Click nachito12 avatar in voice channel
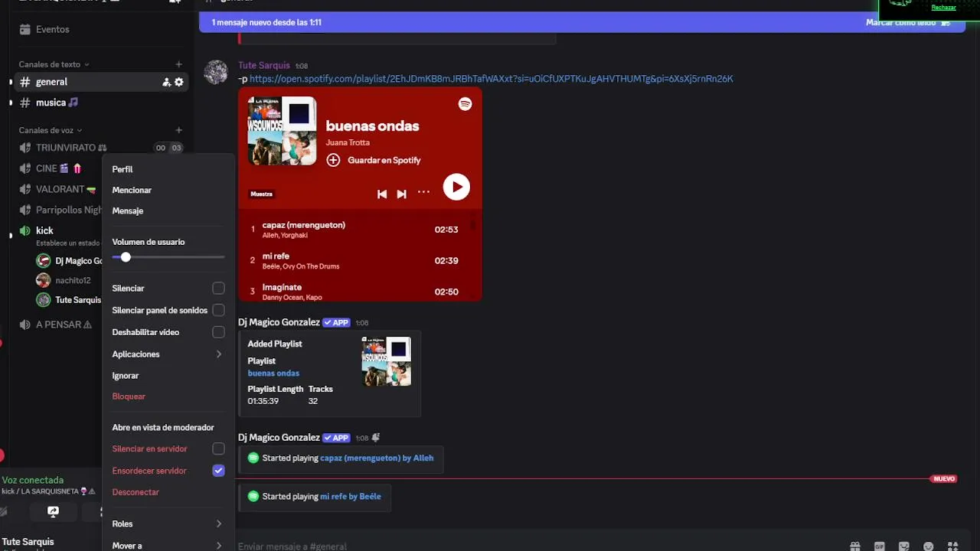Viewport: 980px width, 551px height. [44, 280]
